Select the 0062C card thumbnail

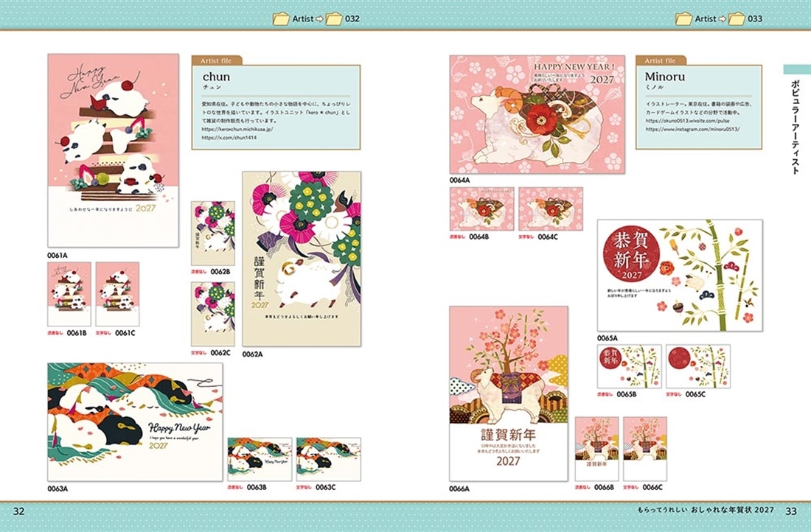[x=213, y=314]
